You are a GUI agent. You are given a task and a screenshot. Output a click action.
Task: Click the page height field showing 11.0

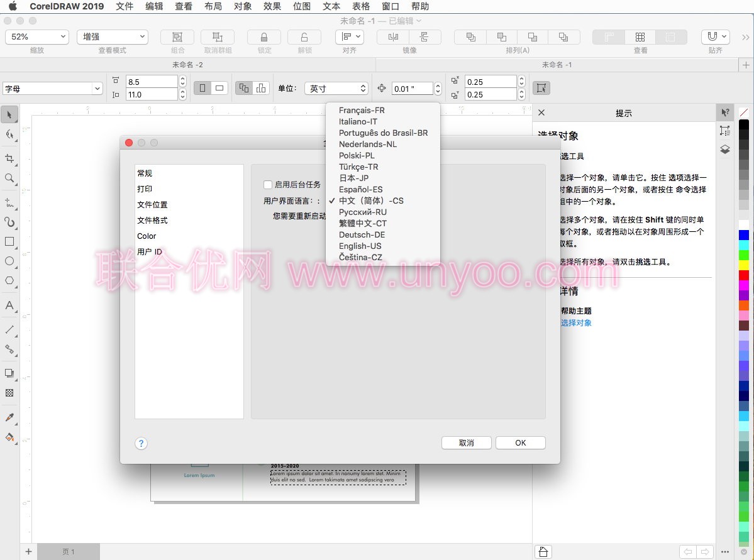(x=152, y=95)
